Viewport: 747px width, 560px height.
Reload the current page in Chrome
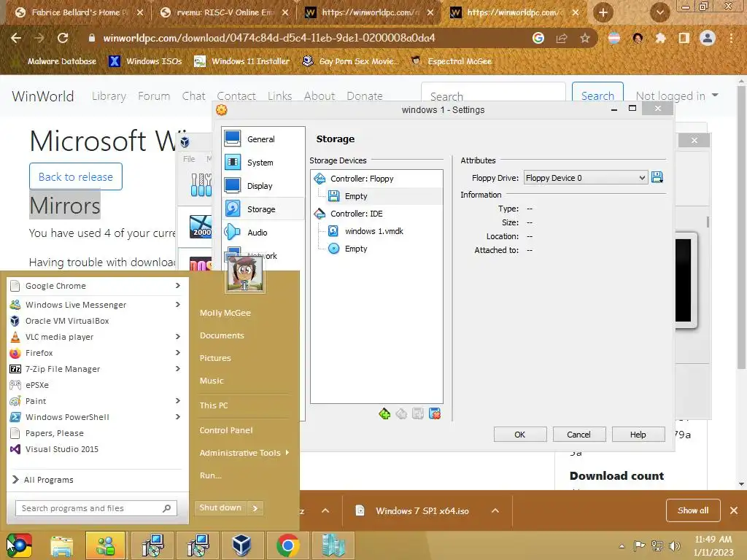pyautogui.click(x=63, y=38)
